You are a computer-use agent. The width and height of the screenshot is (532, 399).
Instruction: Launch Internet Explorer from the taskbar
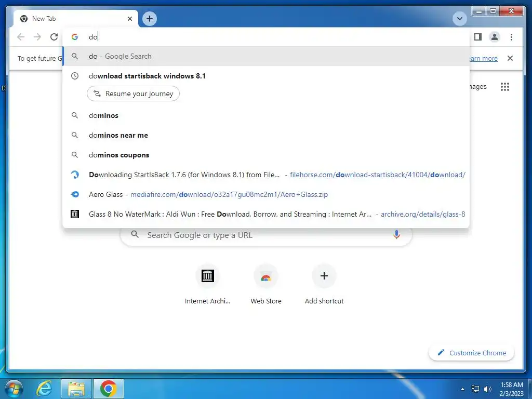coord(44,389)
